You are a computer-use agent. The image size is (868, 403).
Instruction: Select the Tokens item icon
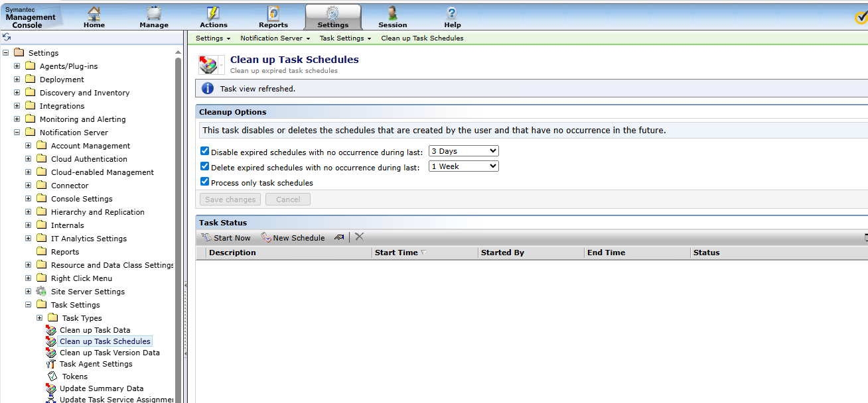(52, 376)
